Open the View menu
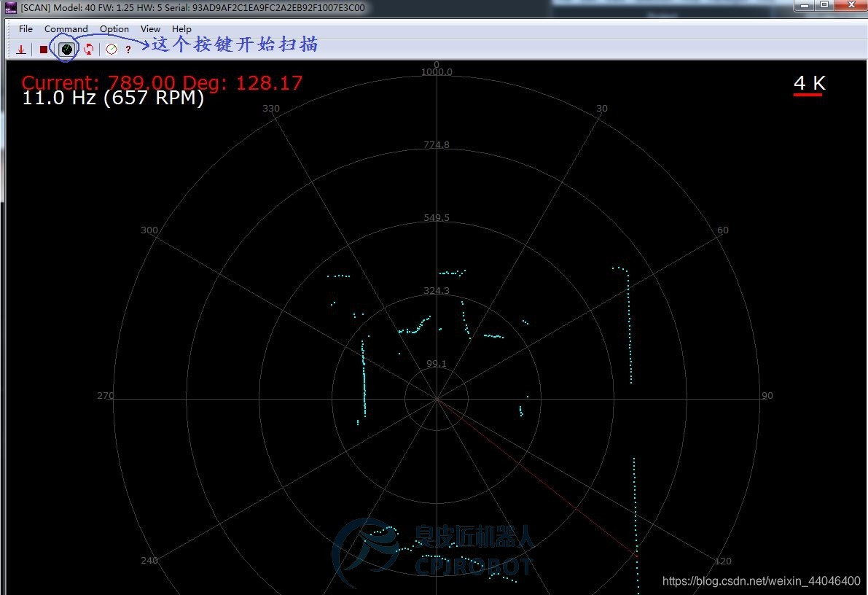 pos(150,29)
